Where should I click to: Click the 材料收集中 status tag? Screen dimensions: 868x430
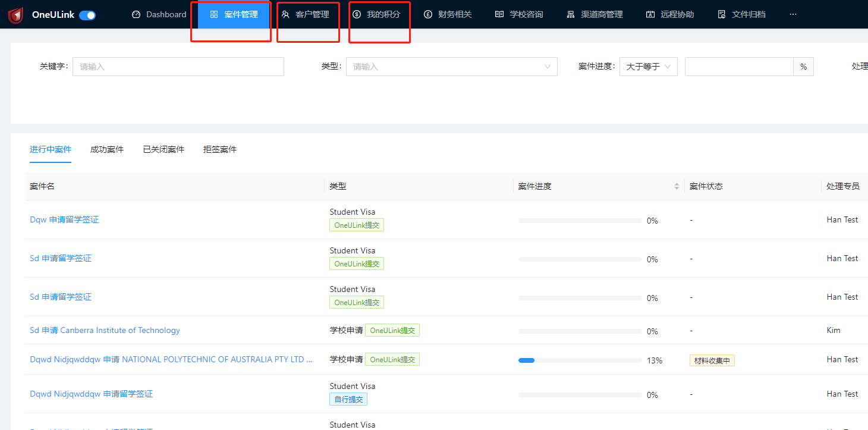pyautogui.click(x=712, y=360)
